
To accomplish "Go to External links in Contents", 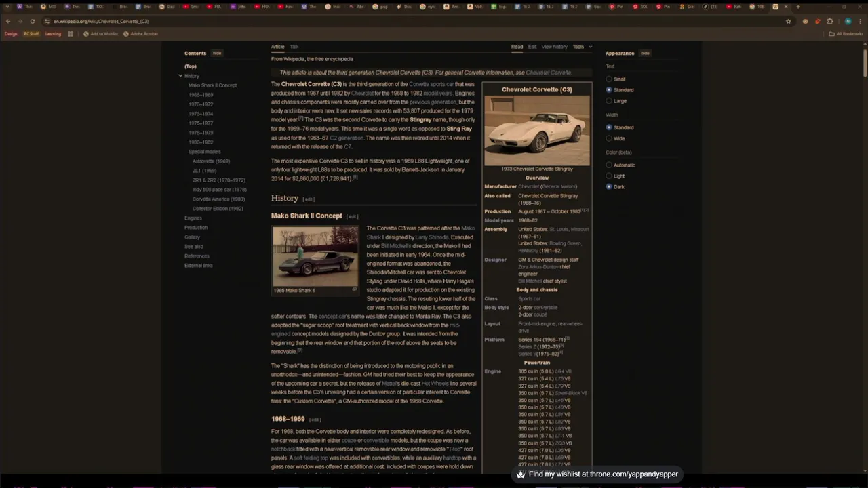I will [199, 266].
